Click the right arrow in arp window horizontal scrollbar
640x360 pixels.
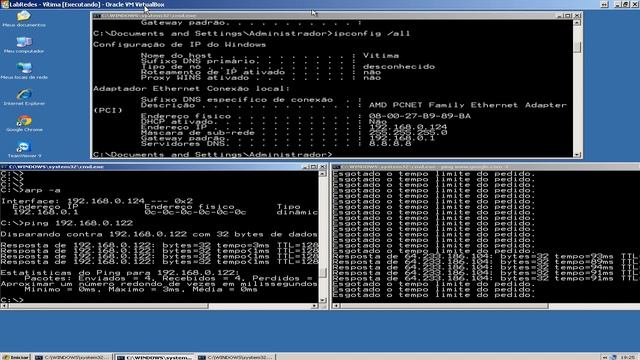coord(315,306)
